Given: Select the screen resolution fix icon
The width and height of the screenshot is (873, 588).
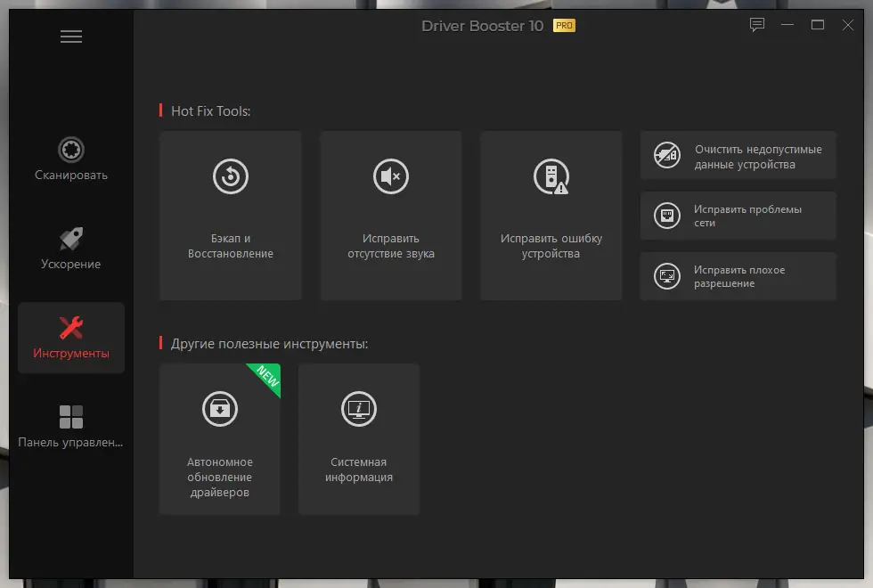Looking at the screenshot, I should click(x=666, y=276).
